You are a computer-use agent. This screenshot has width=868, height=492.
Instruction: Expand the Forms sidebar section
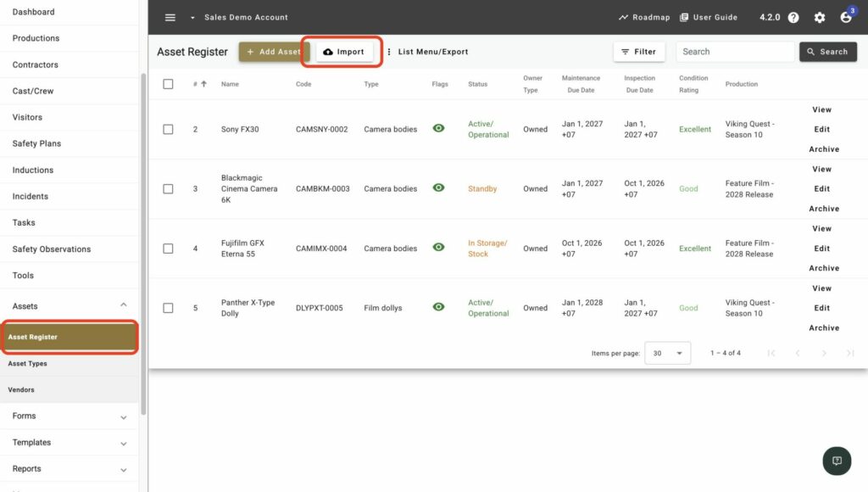[70, 417]
